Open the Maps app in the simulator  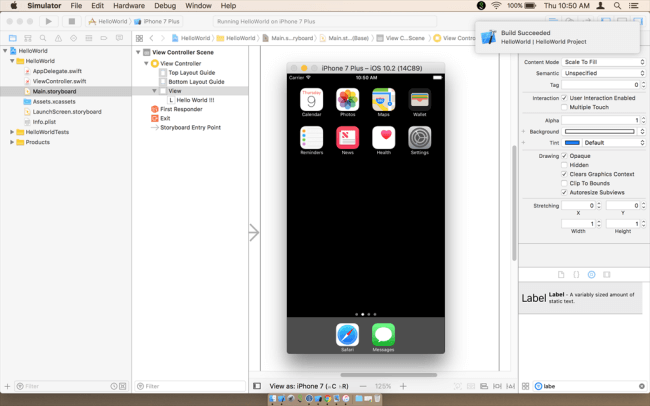click(383, 100)
